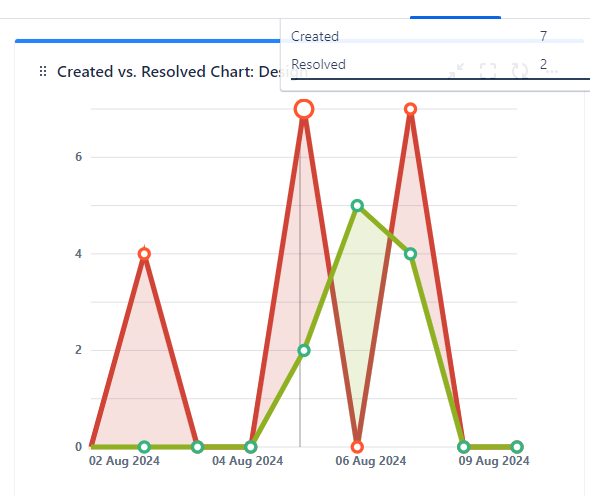590x496 pixels.
Task: Click the red created point at zero
Action: pos(357,447)
